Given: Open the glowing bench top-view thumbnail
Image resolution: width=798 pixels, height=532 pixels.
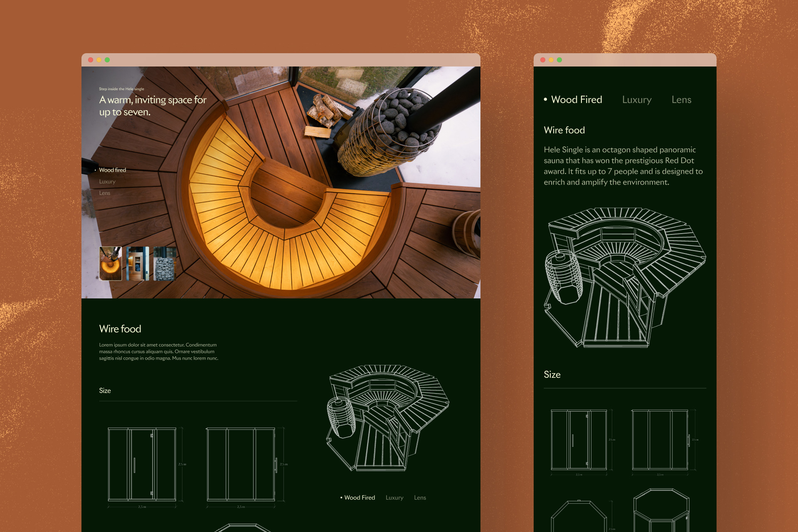Looking at the screenshot, I should pos(111,264).
